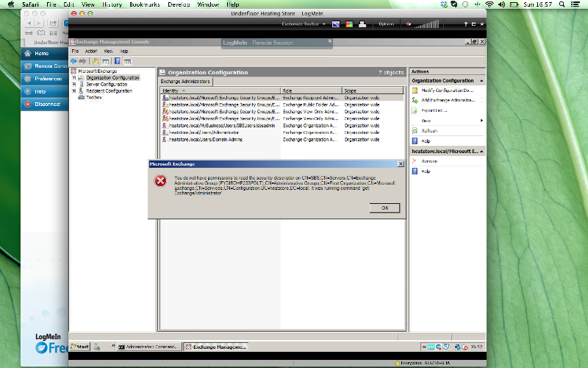Click the Windows Start button
This screenshot has width=588, height=368.
pyautogui.click(x=80, y=347)
